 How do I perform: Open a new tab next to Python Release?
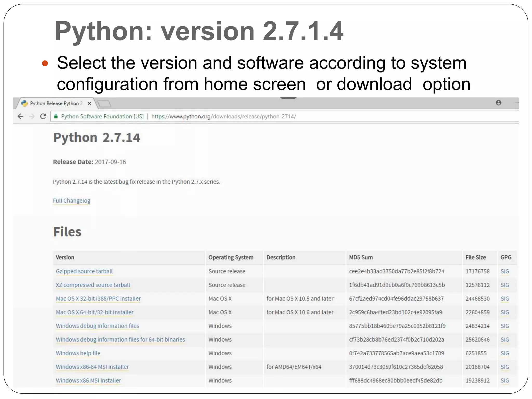[x=105, y=104]
